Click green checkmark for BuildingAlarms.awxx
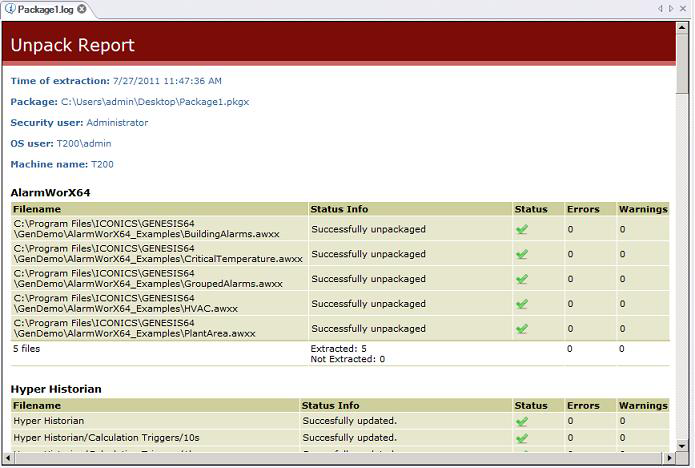This screenshot has width=695, height=468. pyautogui.click(x=522, y=229)
